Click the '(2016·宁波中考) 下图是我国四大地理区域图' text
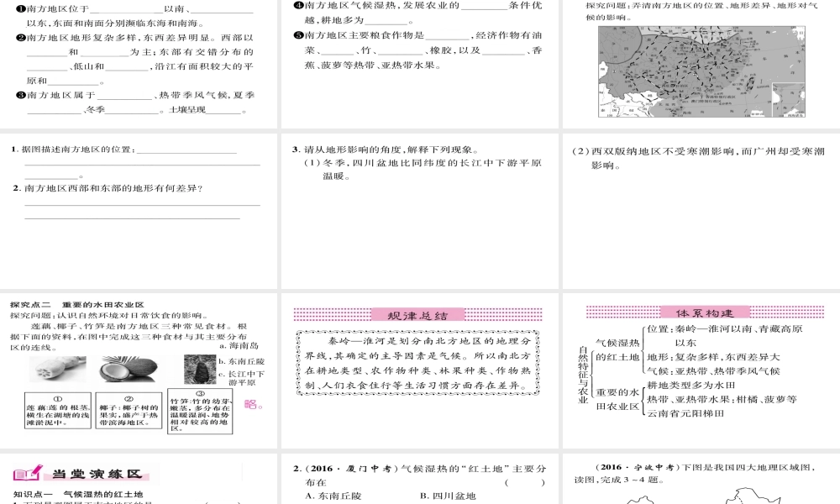840x504 pixels. pyautogui.click(x=695, y=474)
